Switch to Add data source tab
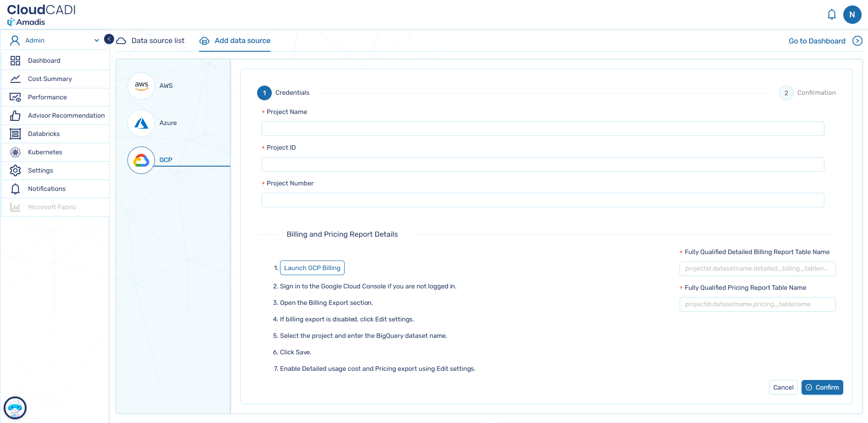Viewport: 868px width, 423px height. click(x=242, y=41)
